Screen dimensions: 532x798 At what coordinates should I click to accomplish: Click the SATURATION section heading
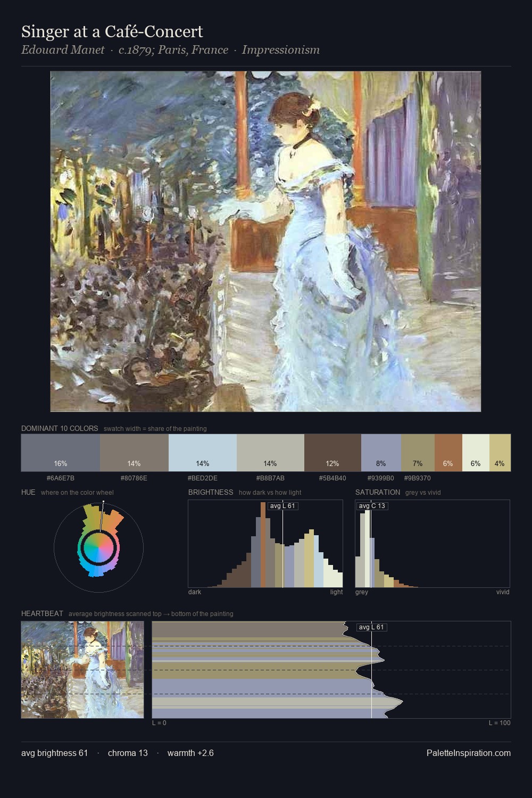pos(378,492)
